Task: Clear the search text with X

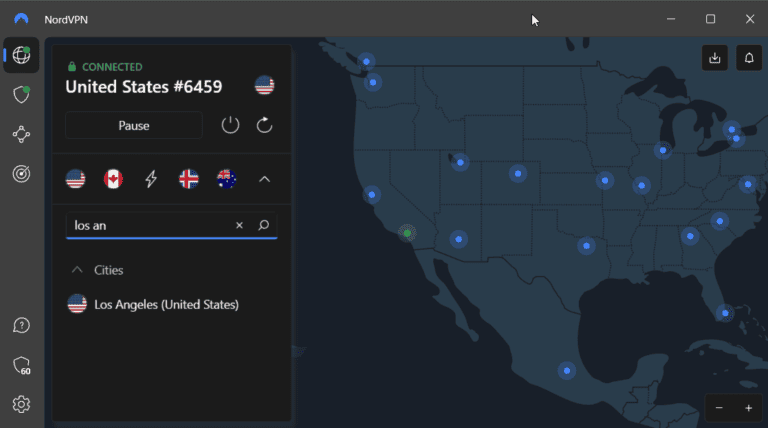Action: (x=240, y=225)
